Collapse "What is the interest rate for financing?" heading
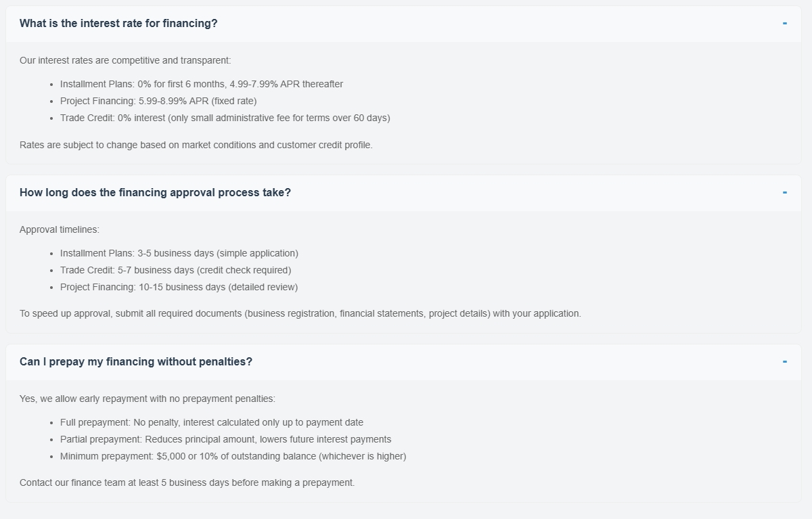The image size is (812, 519). [118, 24]
